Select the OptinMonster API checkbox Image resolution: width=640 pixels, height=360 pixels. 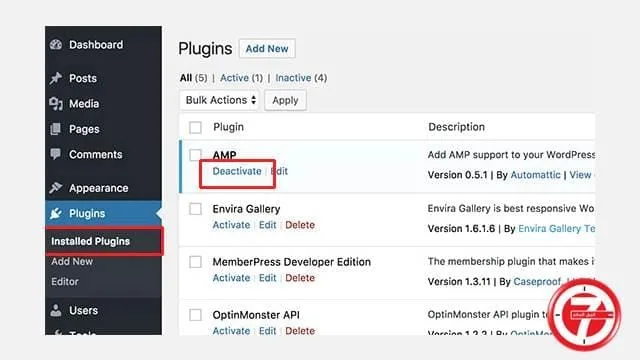[195, 315]
